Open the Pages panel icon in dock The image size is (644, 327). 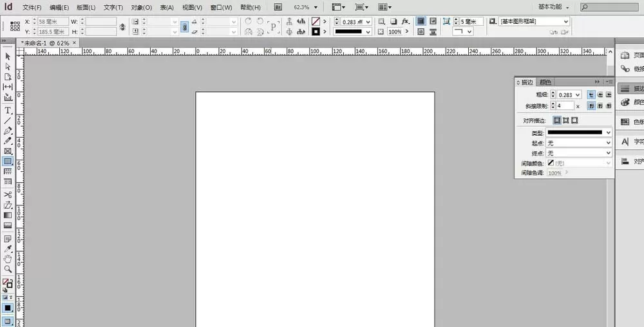tap(625, 55)
